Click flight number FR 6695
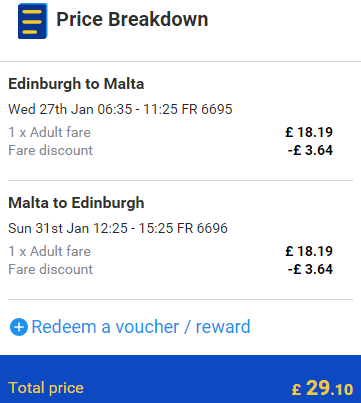The image size is (361, 403). point(207,109)
